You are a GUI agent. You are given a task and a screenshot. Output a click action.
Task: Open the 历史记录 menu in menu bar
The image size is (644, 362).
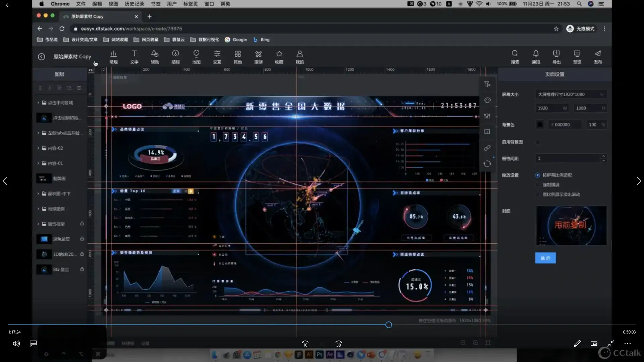(134, 4)
